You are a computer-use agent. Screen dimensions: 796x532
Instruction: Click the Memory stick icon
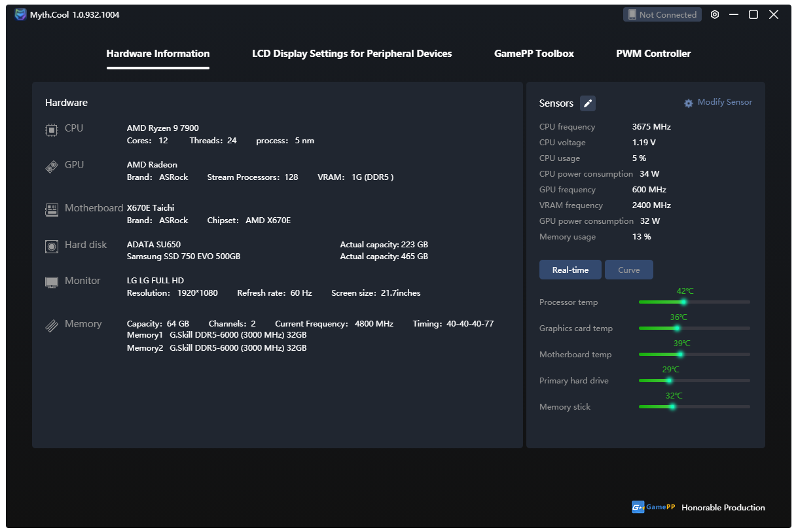pyautogui.click(x=52, y=325)
